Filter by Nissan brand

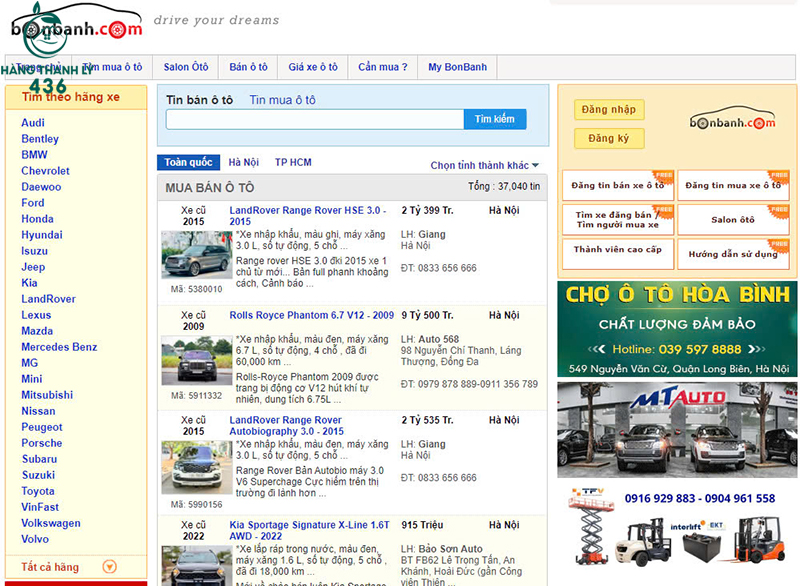(38, 411)
